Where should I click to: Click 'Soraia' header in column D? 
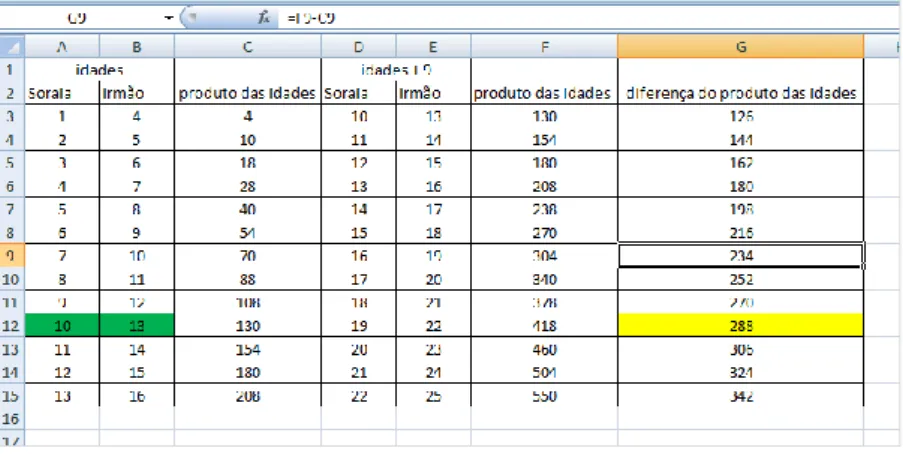pos(359,93)
